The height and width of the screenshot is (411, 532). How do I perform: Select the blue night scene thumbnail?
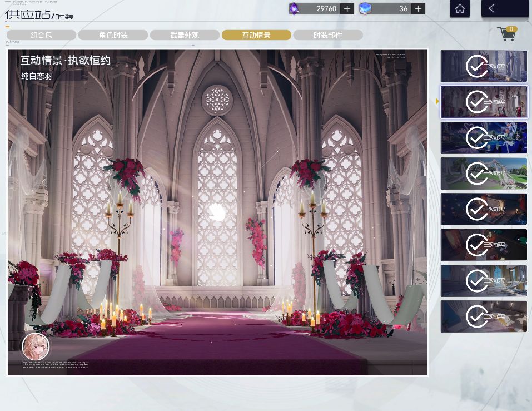pos(484,138)
